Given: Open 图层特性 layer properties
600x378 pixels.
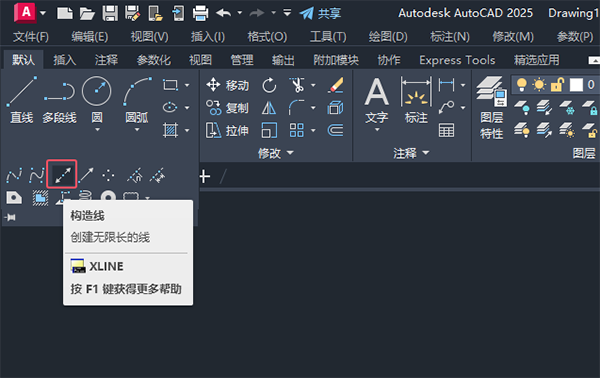Looking at the screenshot, I should coord(492,108).
